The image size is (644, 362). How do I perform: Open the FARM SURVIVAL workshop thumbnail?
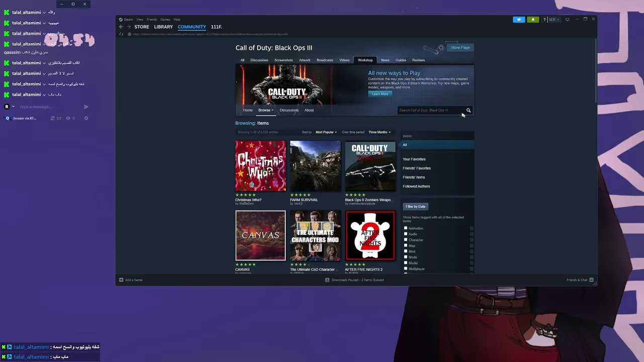(315, 166)
